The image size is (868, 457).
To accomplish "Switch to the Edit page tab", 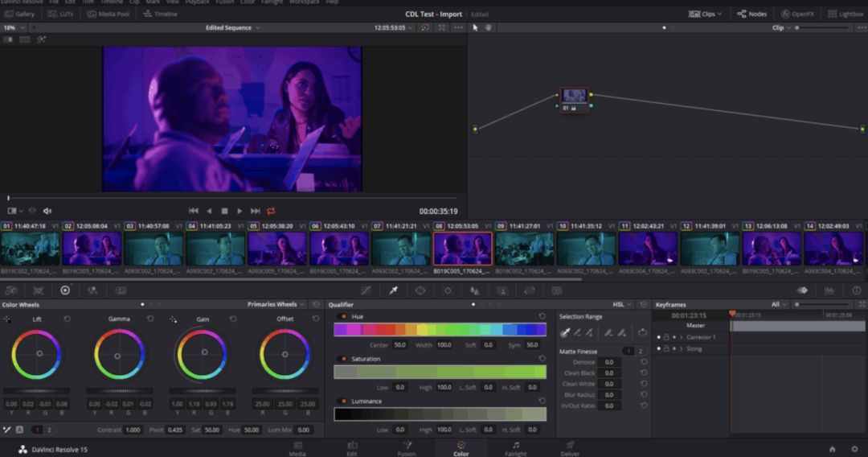I will point(352,448).
